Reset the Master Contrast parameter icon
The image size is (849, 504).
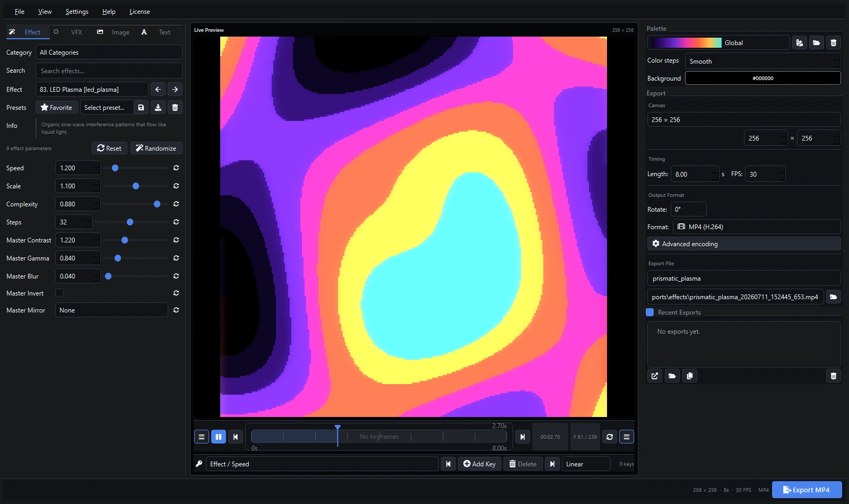(176, 240)
